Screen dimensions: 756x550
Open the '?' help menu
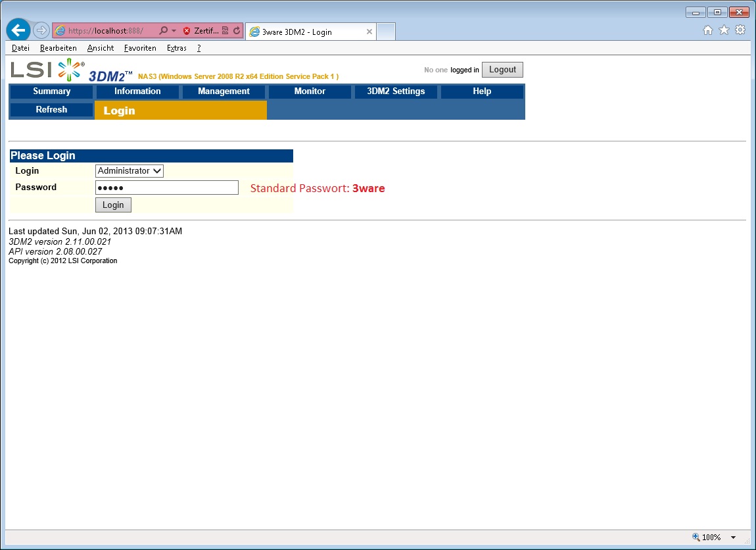pos(199,48)
